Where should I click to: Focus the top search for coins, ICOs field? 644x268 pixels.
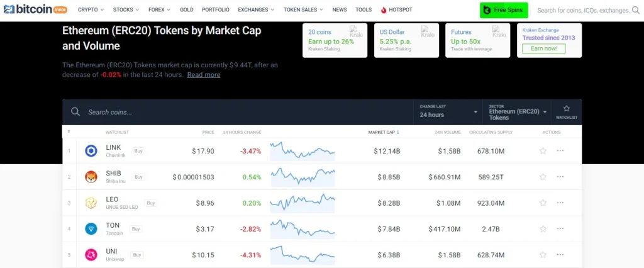583,10
